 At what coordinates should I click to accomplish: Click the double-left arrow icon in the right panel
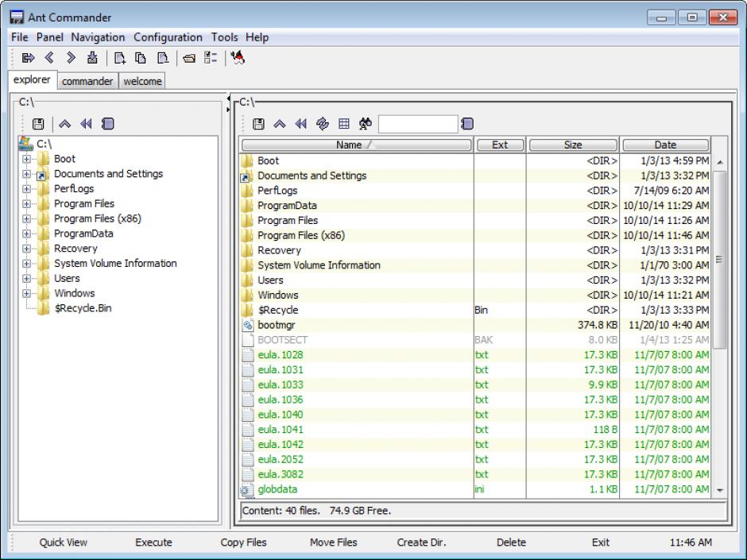click(300, 124)
